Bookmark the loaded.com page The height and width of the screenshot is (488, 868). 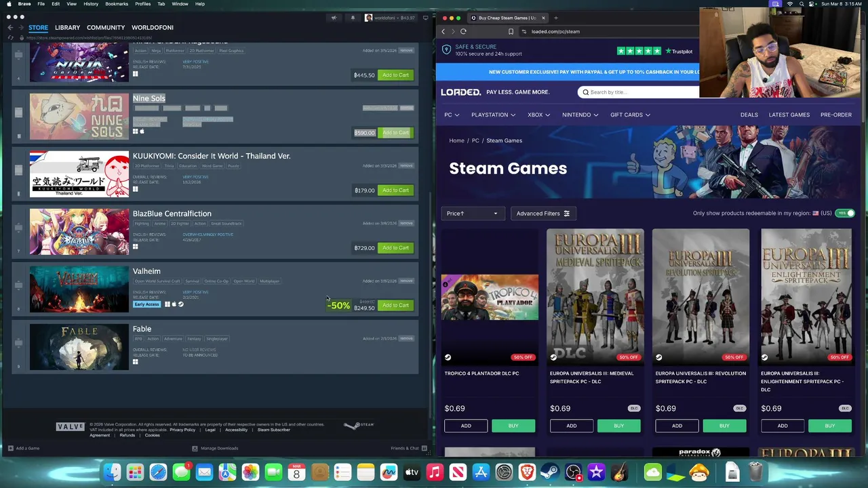coord(511,31)
